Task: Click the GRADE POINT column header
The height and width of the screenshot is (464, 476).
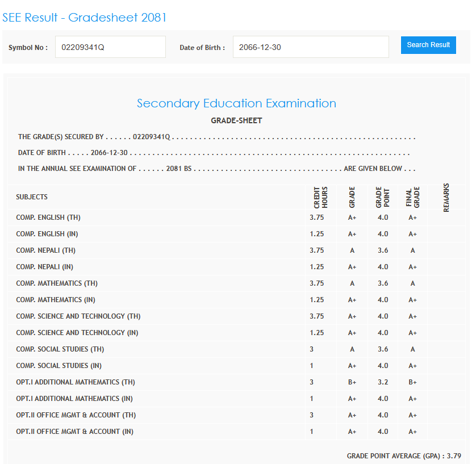Action: (382, 197)
